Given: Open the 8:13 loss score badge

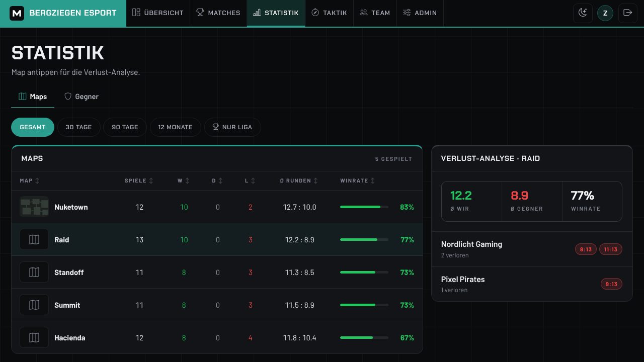Looking at the screenshot, I should (586, 249).
